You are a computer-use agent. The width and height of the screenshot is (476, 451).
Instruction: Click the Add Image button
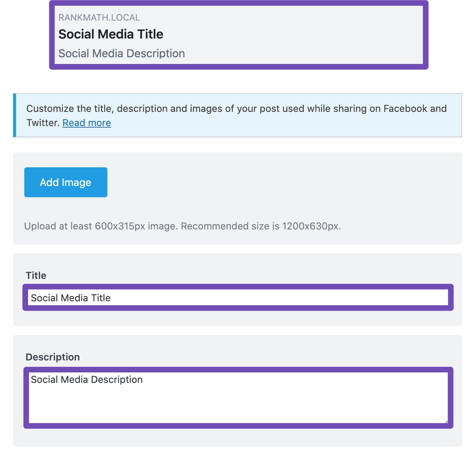65,182
